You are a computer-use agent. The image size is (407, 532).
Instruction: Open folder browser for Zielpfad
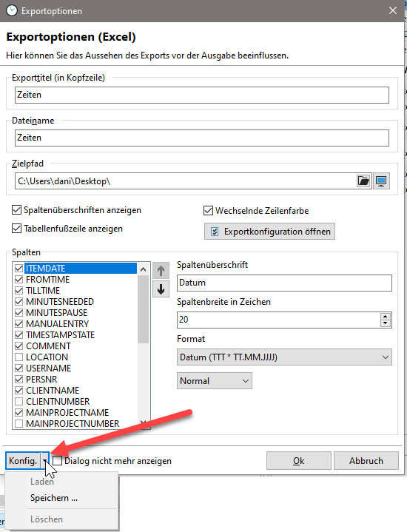click(363, 181)
